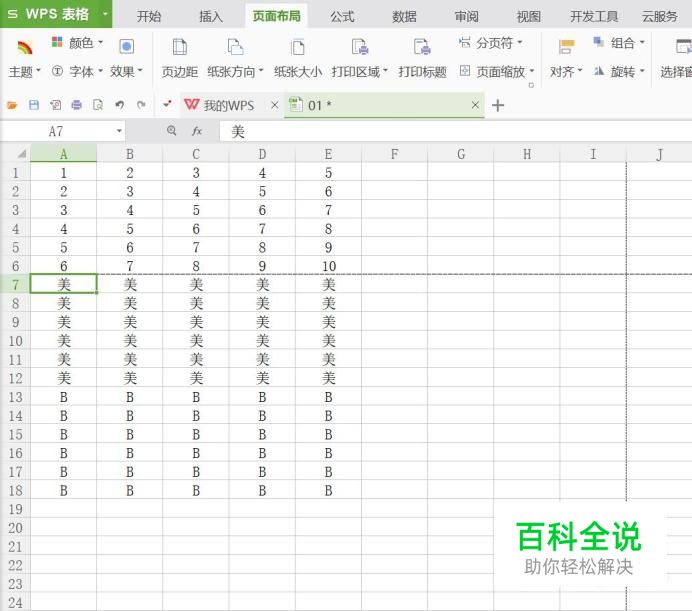Click the 打印区域 print area icon

point(360,46)
